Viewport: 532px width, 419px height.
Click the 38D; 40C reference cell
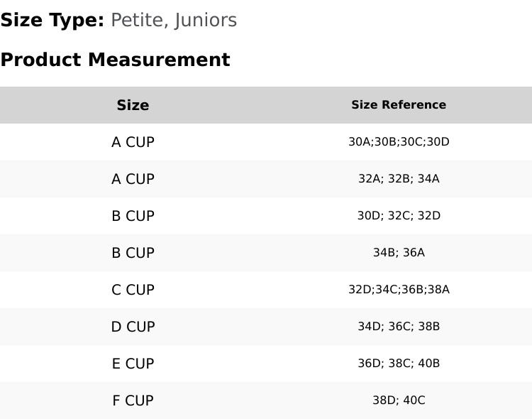point(399,401)
